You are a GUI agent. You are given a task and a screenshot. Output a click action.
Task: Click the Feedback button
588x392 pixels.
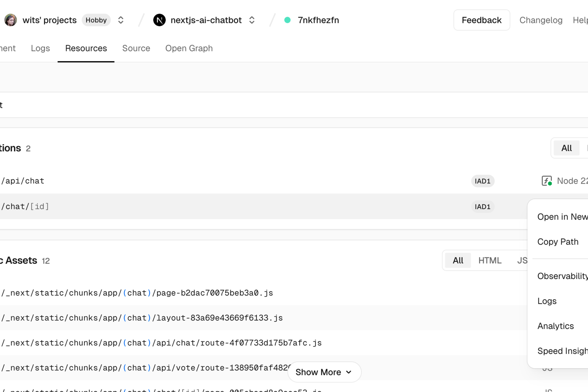481,20
